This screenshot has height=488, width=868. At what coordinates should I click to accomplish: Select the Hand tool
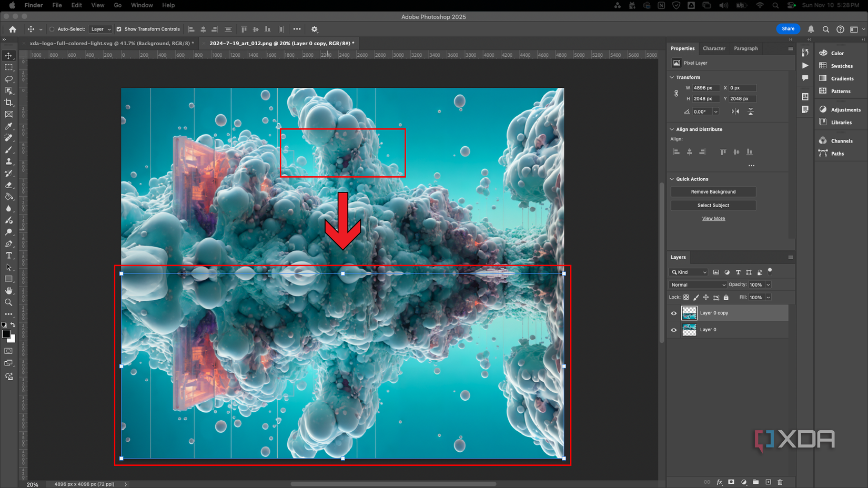(8, 290)
